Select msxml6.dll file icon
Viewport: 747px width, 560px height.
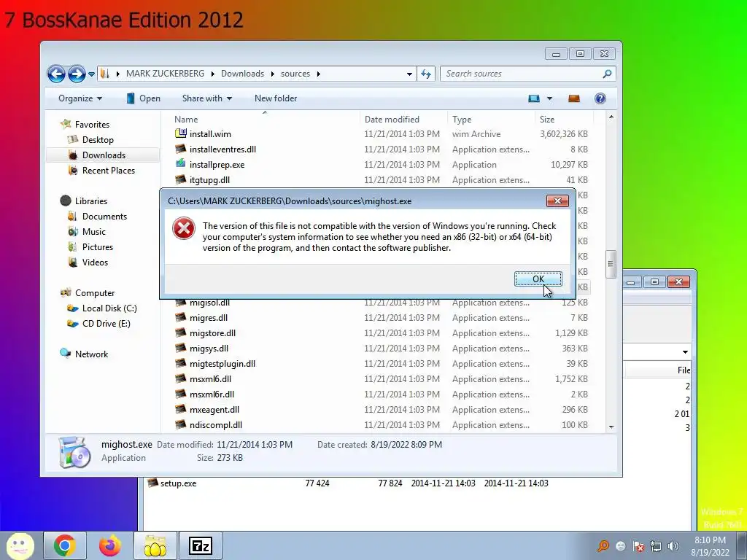coord(181,379)
